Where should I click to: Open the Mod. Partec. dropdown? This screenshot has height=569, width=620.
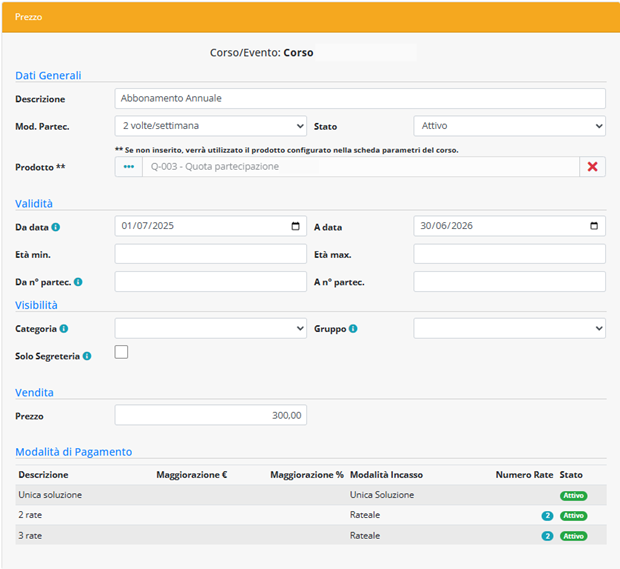(210, 126)
